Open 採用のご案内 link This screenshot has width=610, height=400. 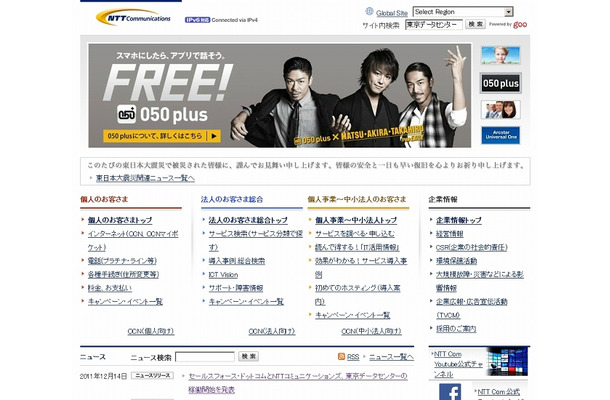[x=456, y=329]
